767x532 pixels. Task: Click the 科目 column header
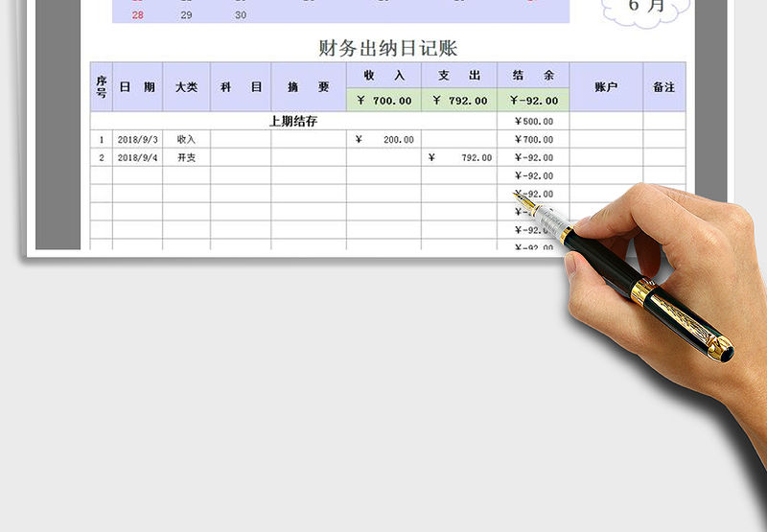241,87
